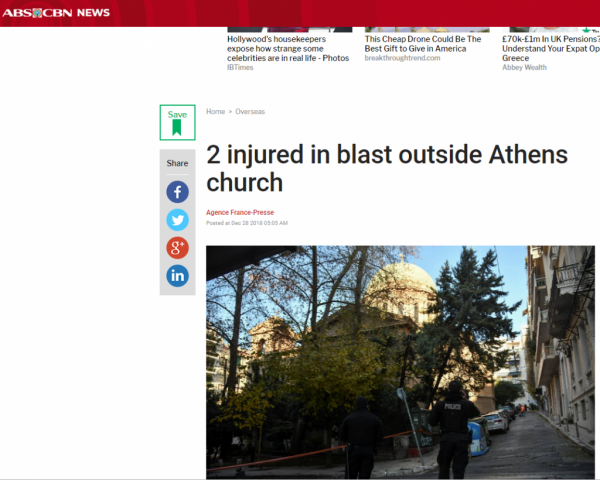The width and height of the screenshot is (600, 480).
Task: Share the article on Facebook
Action: pyautogui.click(x=177, y=192)
